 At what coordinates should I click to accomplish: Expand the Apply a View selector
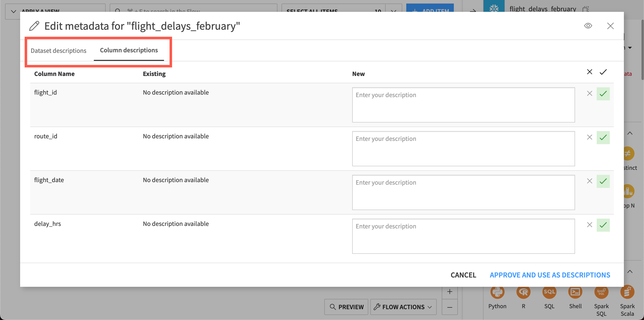tap(14, 11)
